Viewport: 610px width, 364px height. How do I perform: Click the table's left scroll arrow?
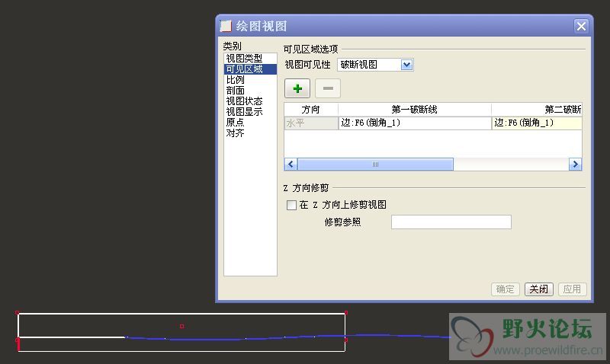tap(291, 164)
